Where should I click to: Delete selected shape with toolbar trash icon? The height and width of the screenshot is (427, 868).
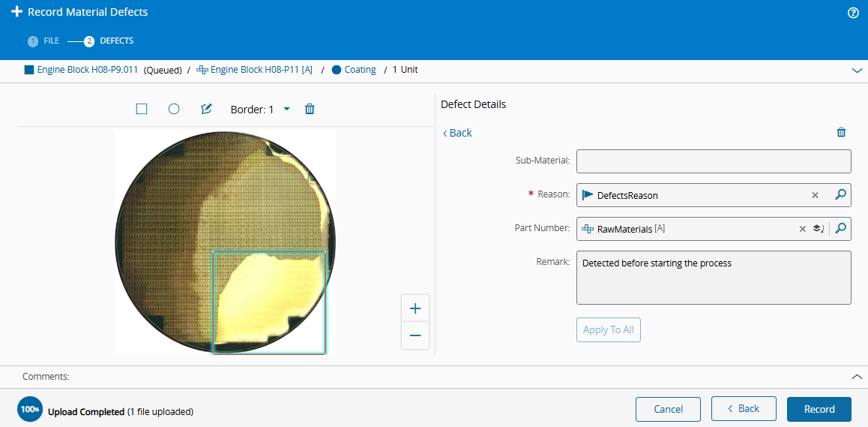point(310,110)
